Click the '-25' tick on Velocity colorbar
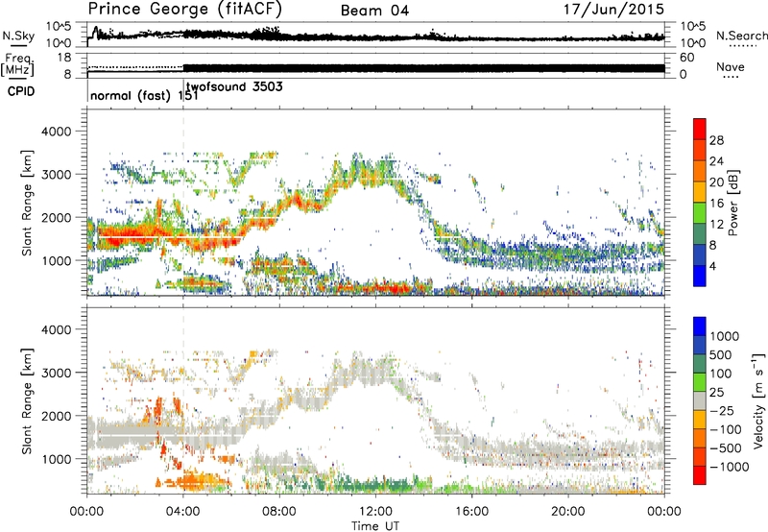768x532 pixels. click(722, 411)
